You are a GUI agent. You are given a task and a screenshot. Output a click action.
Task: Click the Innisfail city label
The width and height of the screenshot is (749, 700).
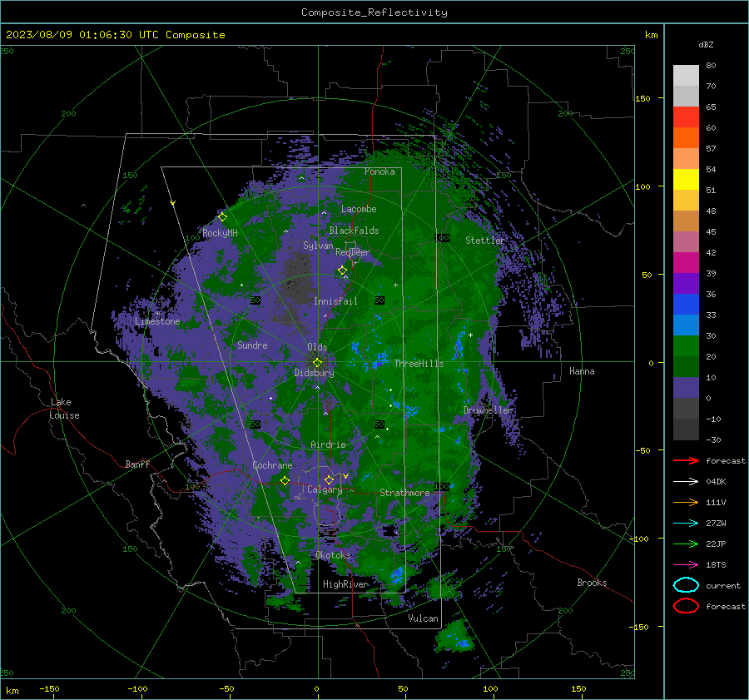pos(335,301)
